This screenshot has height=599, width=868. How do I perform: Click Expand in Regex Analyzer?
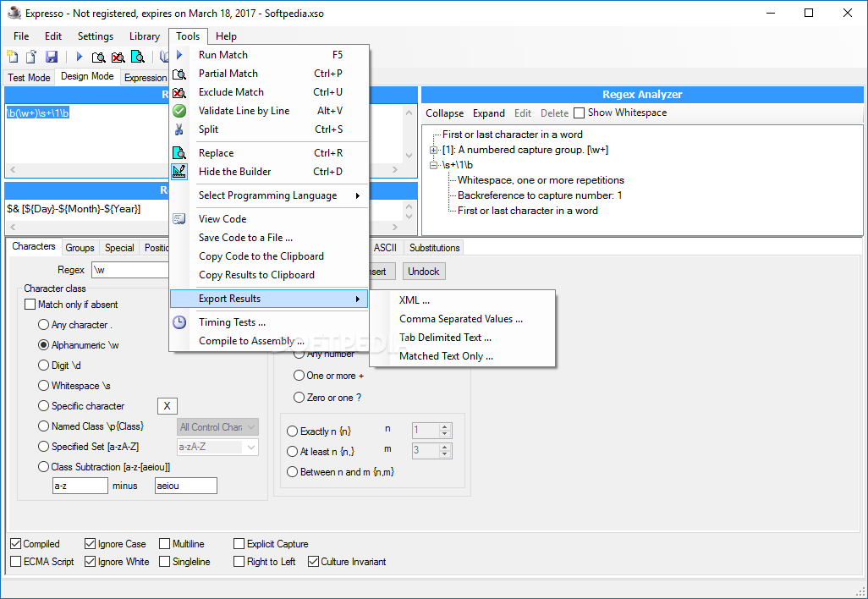pos(489,113)
